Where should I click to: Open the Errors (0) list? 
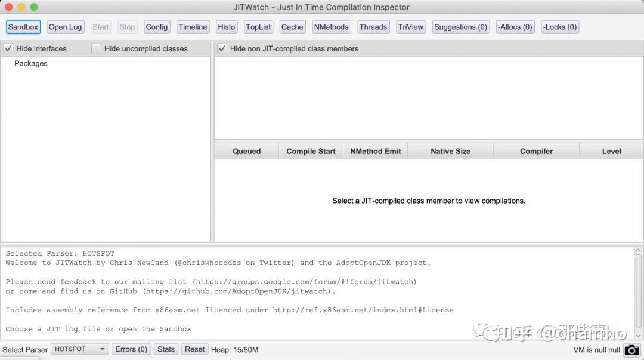point(131,349)
